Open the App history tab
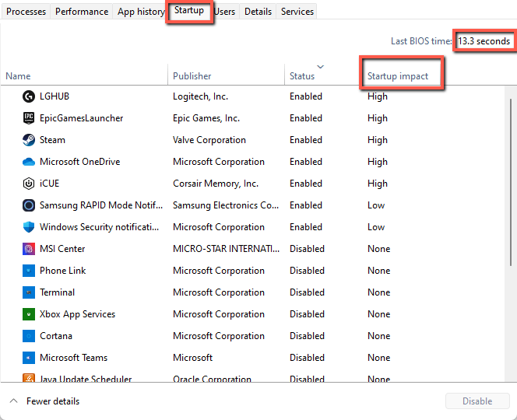517x420 pixels. pyautogui.click(x=141, y=12)
